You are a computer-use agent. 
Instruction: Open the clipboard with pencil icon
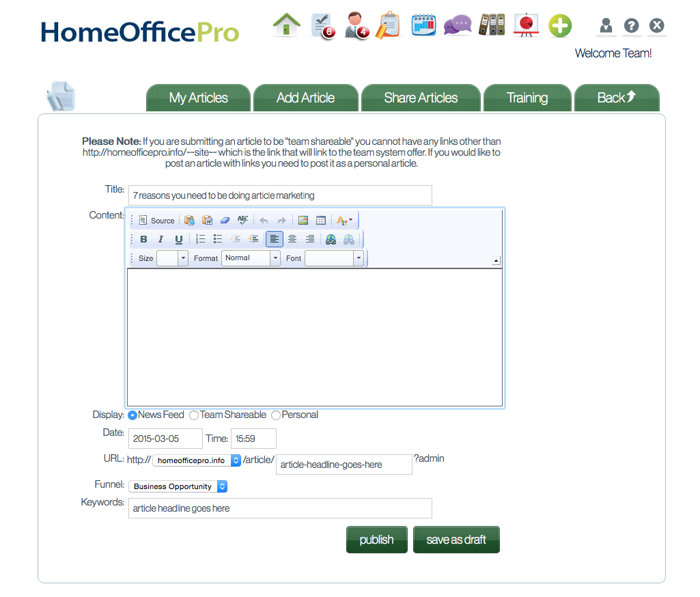click(387, 25)
